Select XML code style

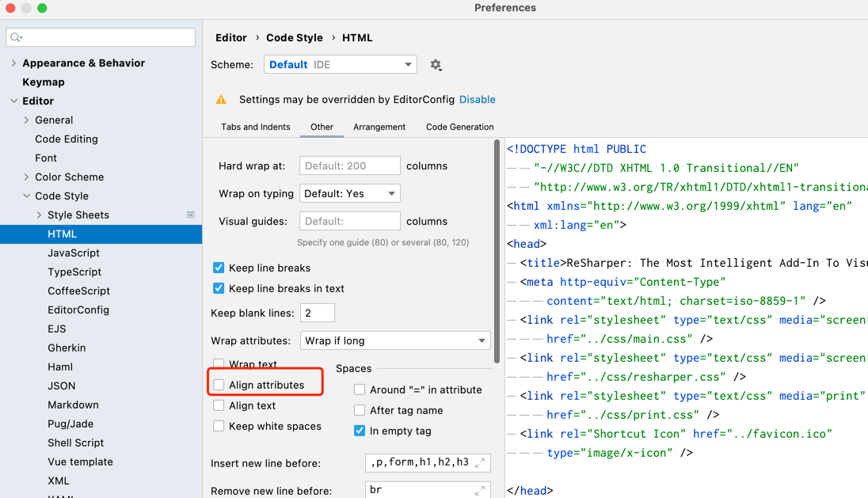(x=58, y=481)
